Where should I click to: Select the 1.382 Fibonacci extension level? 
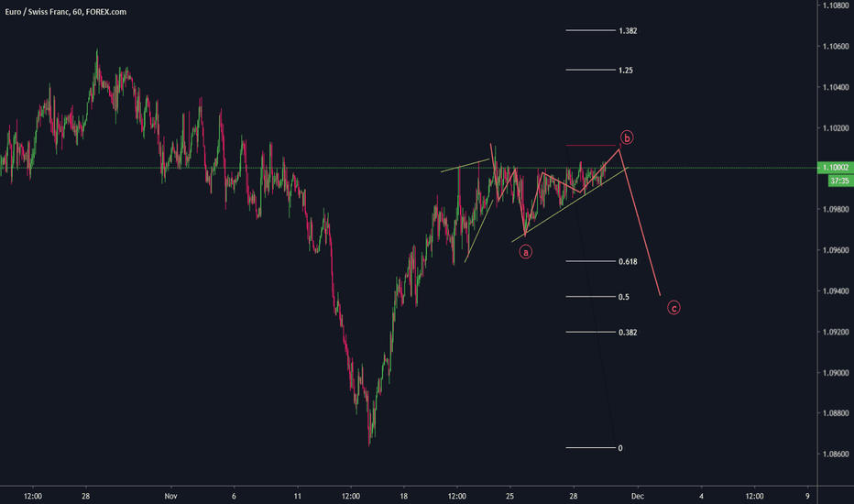(628, 30)
